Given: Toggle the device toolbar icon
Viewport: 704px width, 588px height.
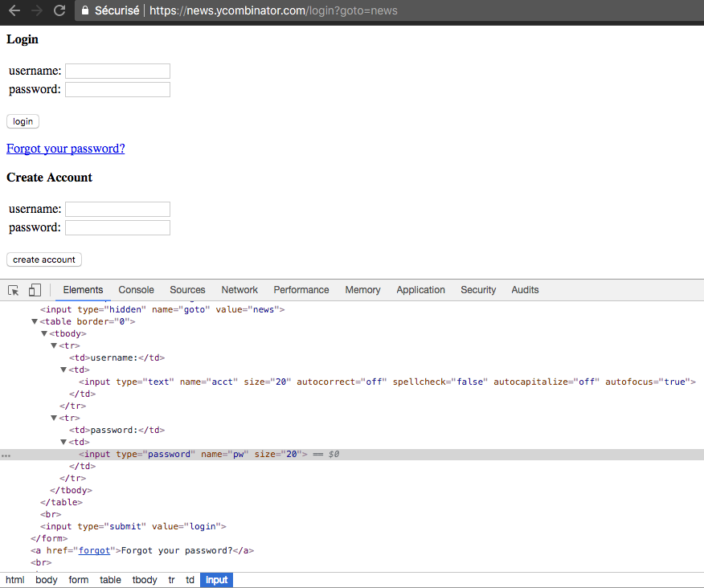Looking at the screenshot, I should (33, 289).
